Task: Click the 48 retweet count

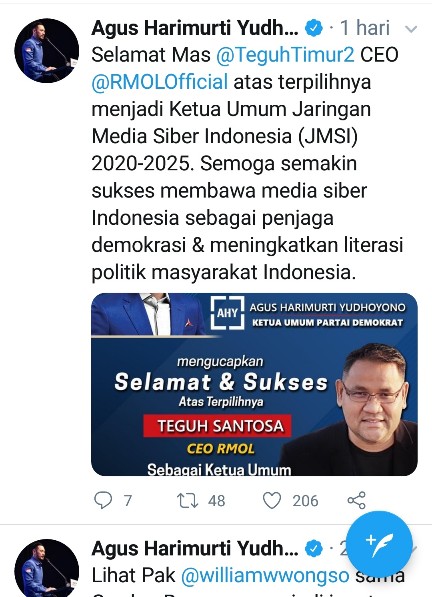Action: [x=216, y=501]
